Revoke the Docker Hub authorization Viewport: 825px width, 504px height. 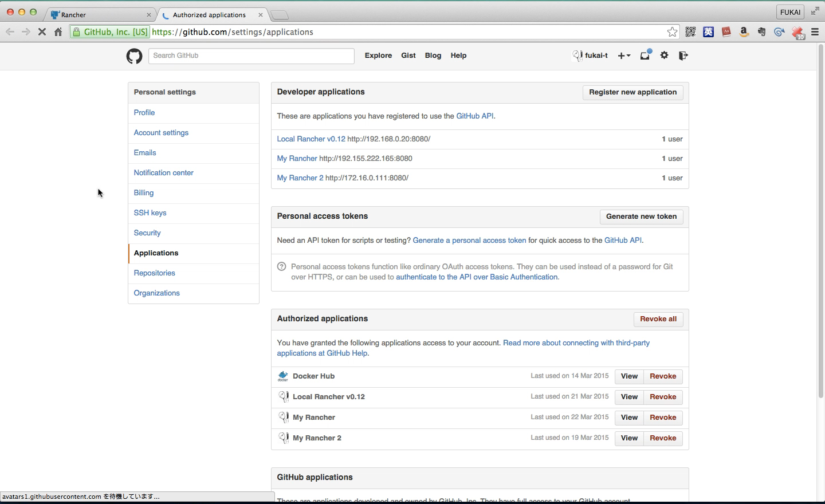coord(663,376)
